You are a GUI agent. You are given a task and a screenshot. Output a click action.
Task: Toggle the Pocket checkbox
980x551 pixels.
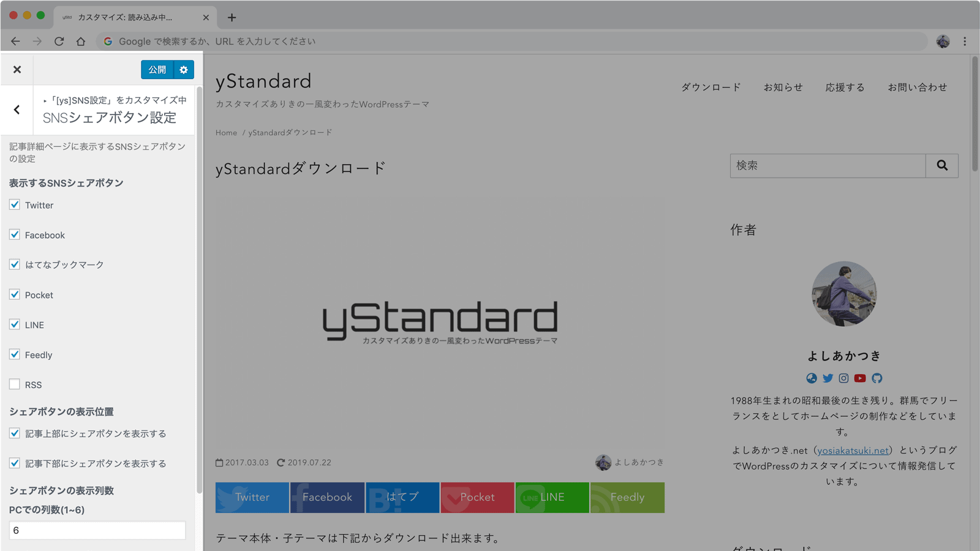[x=15, y=294]
